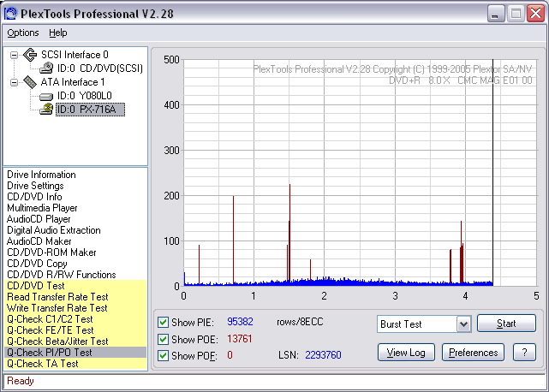The width and height of the screenshot is (549, 392).
Task: Select Read Transfer Rate Test
Action: pos(75,297)
